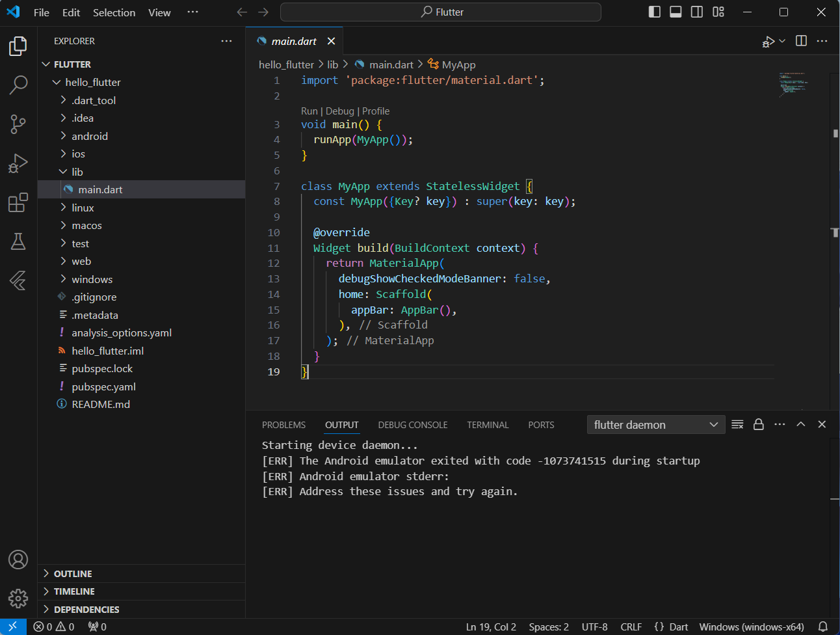
Task: Click the Run CodeLens link above main
Action: click(309, 111)
